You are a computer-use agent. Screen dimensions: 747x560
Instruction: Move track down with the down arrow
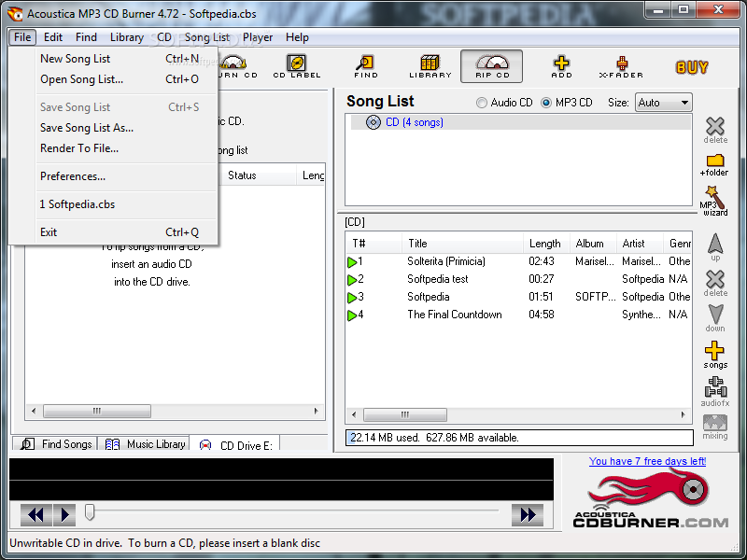[715, 318]
